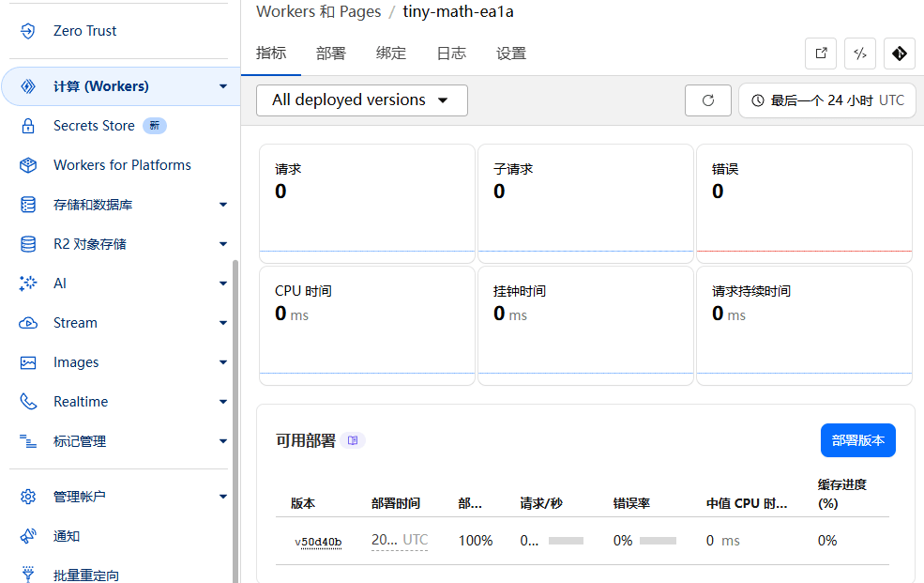The width and height of the screenshot is (924, 583).
Task: Click the CPU 时间 metric card
Action: [367, 326]
